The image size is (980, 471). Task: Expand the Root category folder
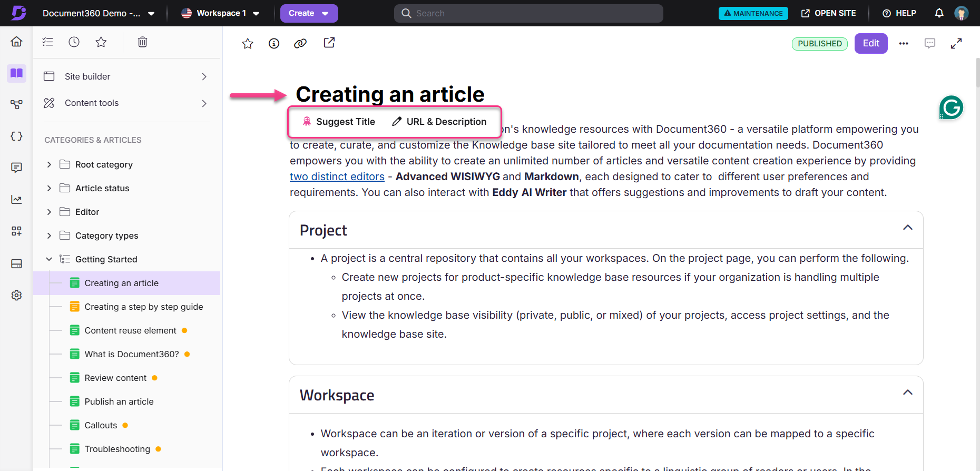tap(49, 164)
